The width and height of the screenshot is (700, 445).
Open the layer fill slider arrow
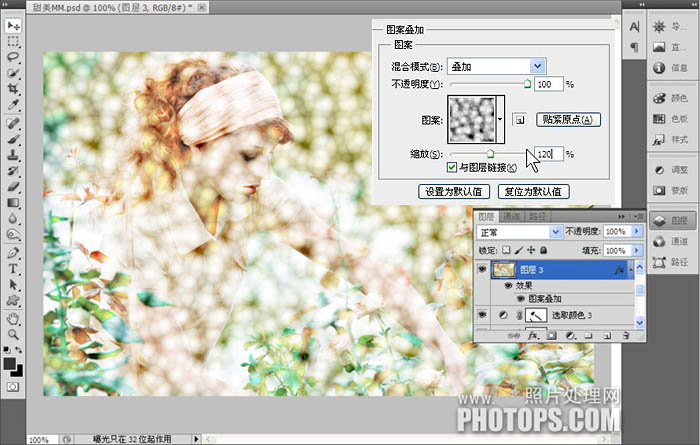tap(637, 250)
